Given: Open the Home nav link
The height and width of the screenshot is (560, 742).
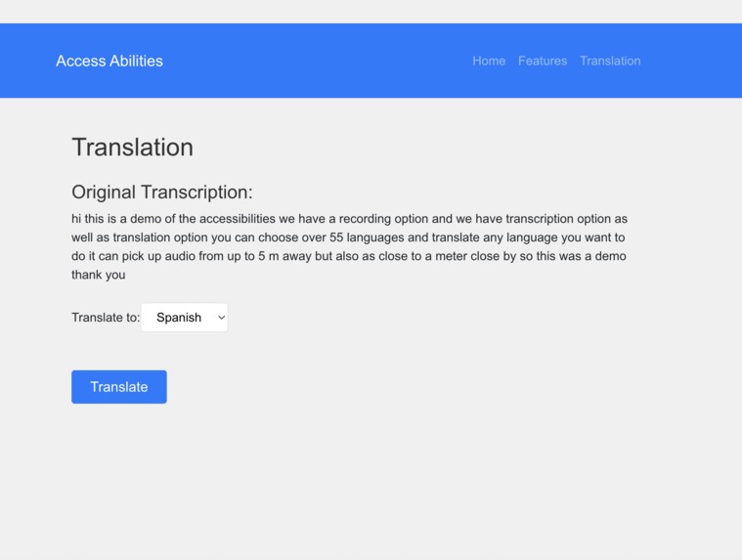Looking at the screenshot, I should click(489, 61).
